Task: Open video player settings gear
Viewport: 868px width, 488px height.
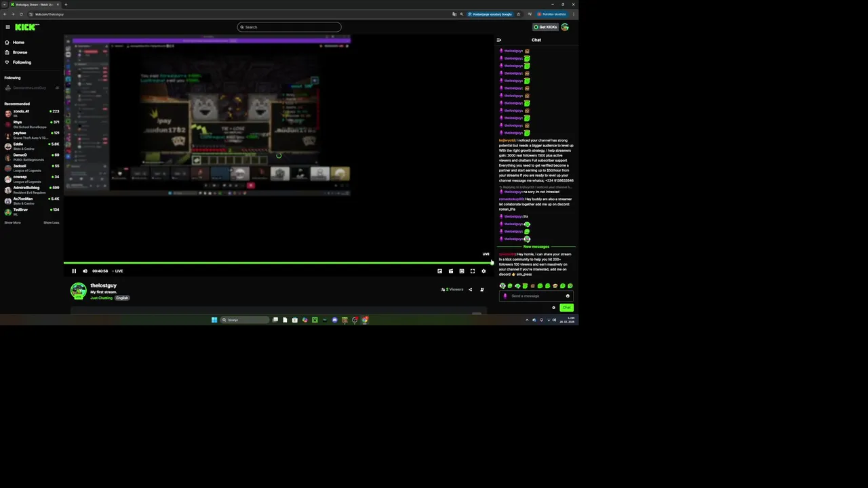Action: (484, 271)
